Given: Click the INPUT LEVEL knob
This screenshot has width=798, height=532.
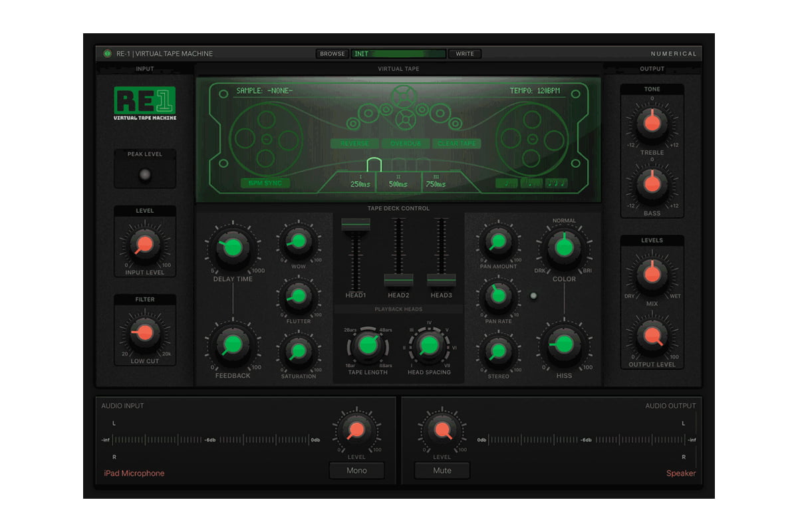Looking at the screenshot, I should (145, 244).
